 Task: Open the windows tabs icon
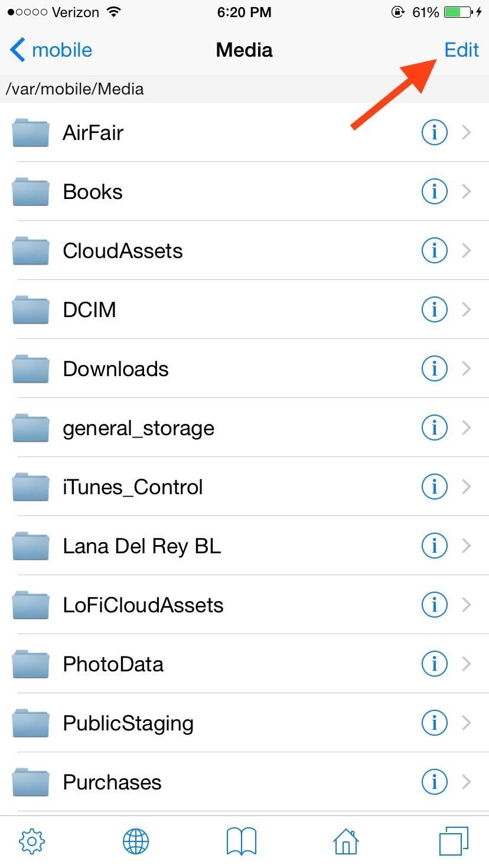pos(453,840)
